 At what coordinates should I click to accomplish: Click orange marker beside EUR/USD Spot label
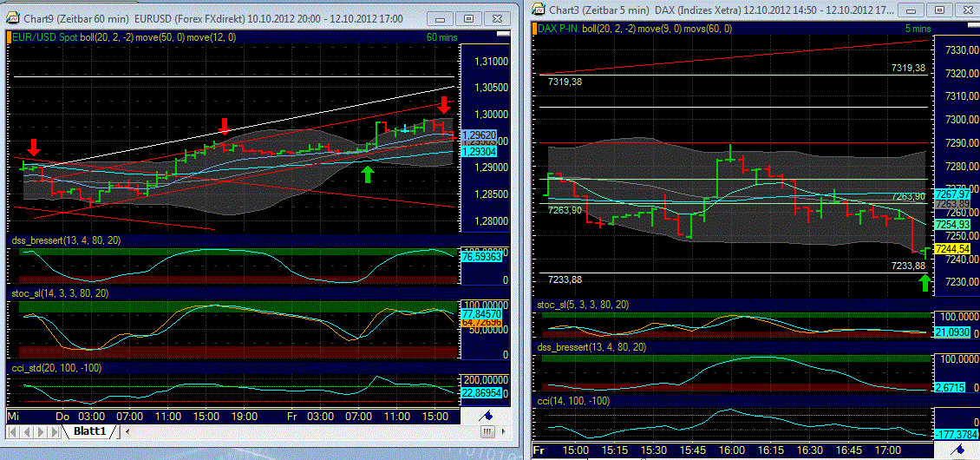(9, 37)
